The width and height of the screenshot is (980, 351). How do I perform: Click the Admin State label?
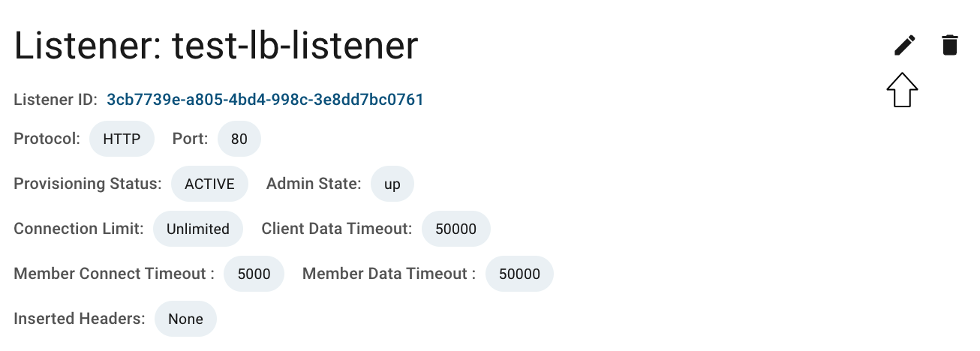point(314,184)
